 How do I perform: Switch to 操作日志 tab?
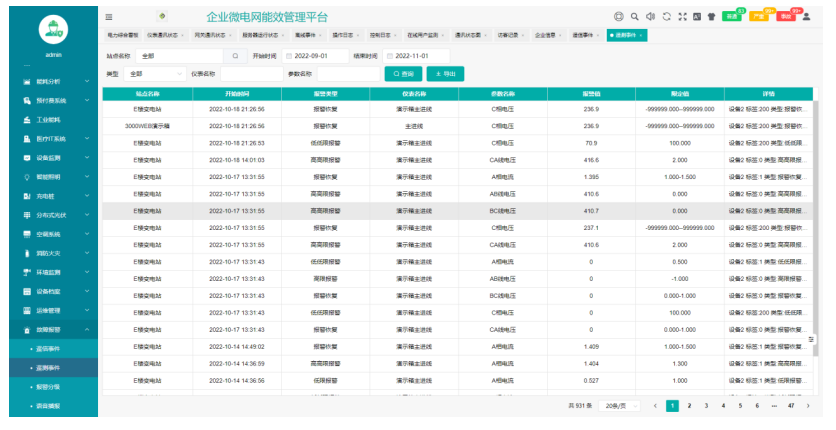click(x=345, y=35)
